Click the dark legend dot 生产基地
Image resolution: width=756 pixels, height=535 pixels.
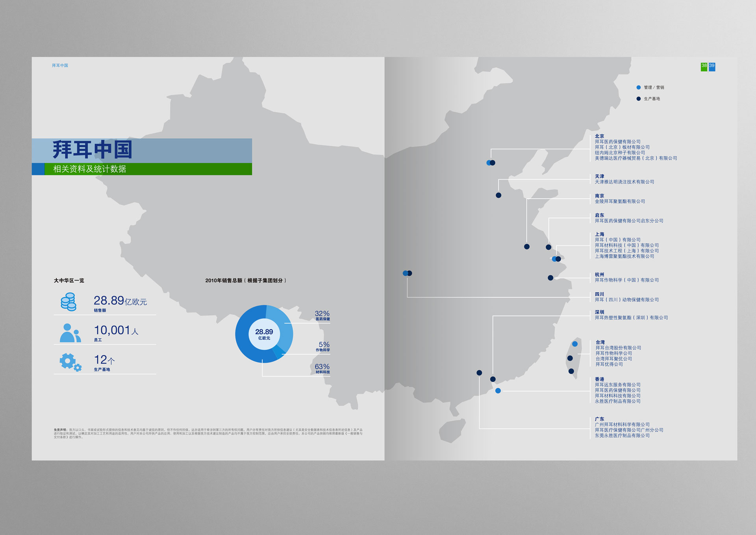click(638, 99)
